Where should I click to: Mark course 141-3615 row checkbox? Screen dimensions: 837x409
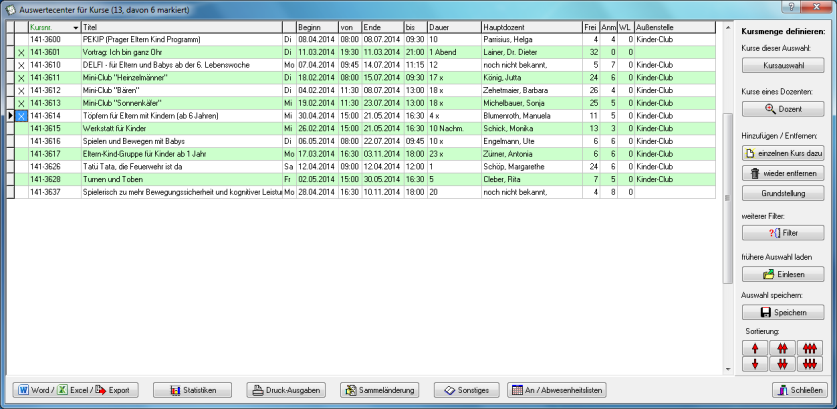click(x=21, y=129)
